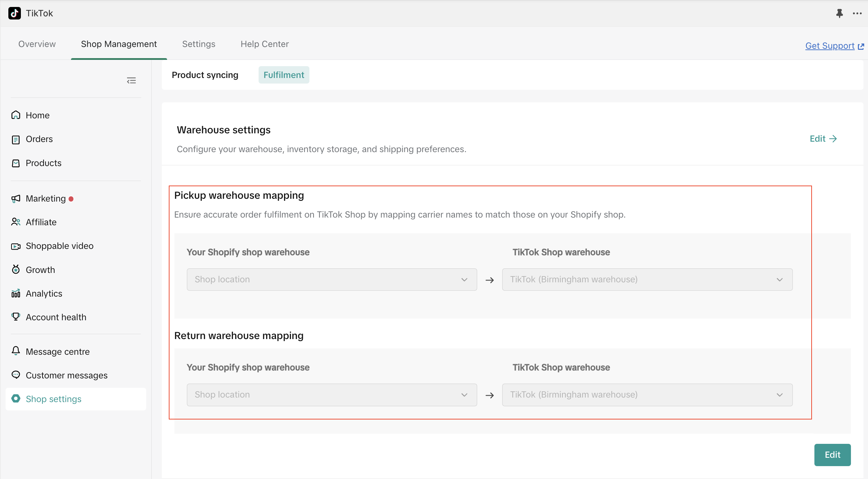Open Pickup Shopify shop location dropdown
Viewport: 868px width, 479px height.
(332, 280)
